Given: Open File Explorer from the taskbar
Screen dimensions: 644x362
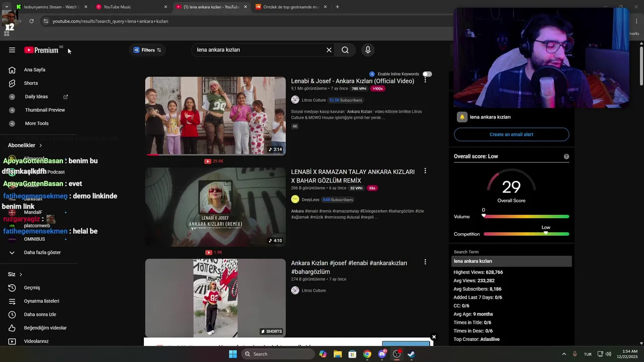Looking at the screenshot, I should point(338,354).
